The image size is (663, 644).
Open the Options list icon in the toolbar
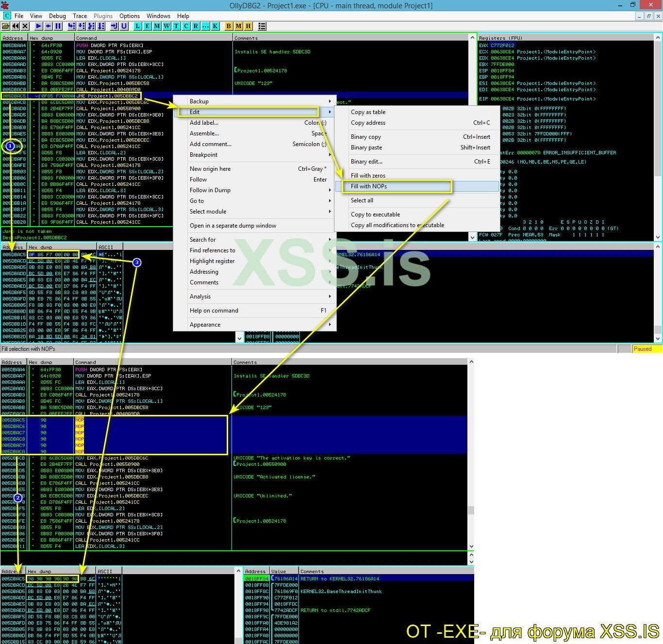coord(262,26)
